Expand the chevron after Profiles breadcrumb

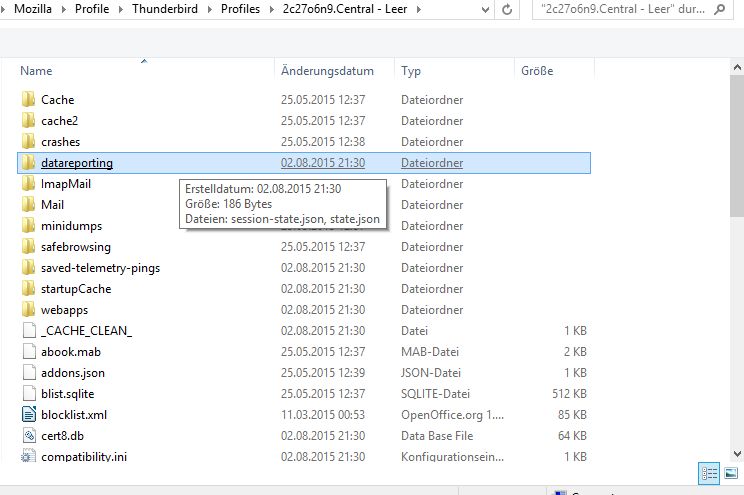coord(271,9)
